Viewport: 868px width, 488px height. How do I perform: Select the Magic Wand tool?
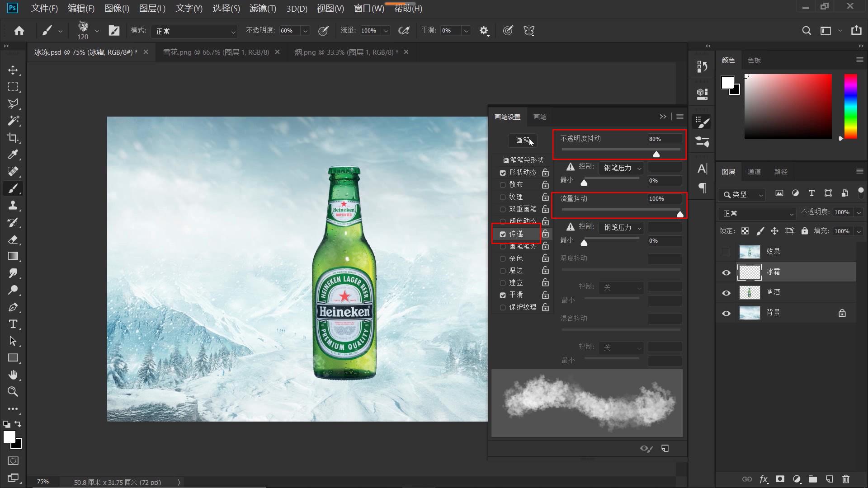click(13, 121)
